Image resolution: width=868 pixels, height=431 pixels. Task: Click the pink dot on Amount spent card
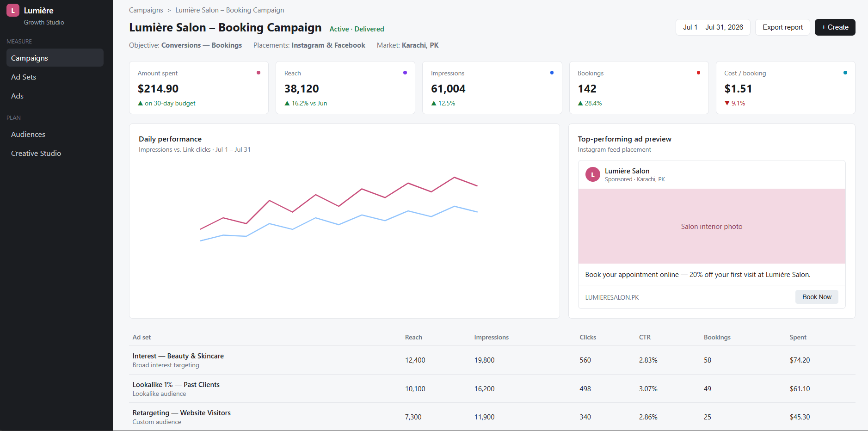[259, 73]
